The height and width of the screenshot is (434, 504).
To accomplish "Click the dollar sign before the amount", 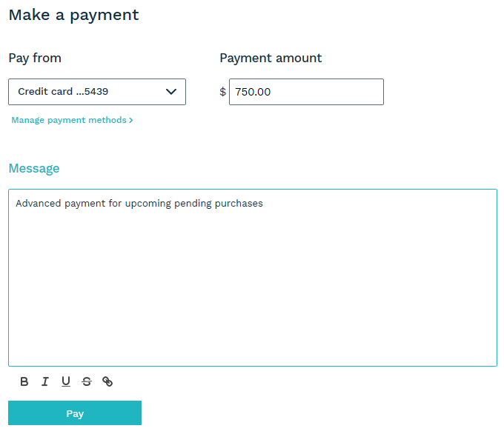I will 223,92.
